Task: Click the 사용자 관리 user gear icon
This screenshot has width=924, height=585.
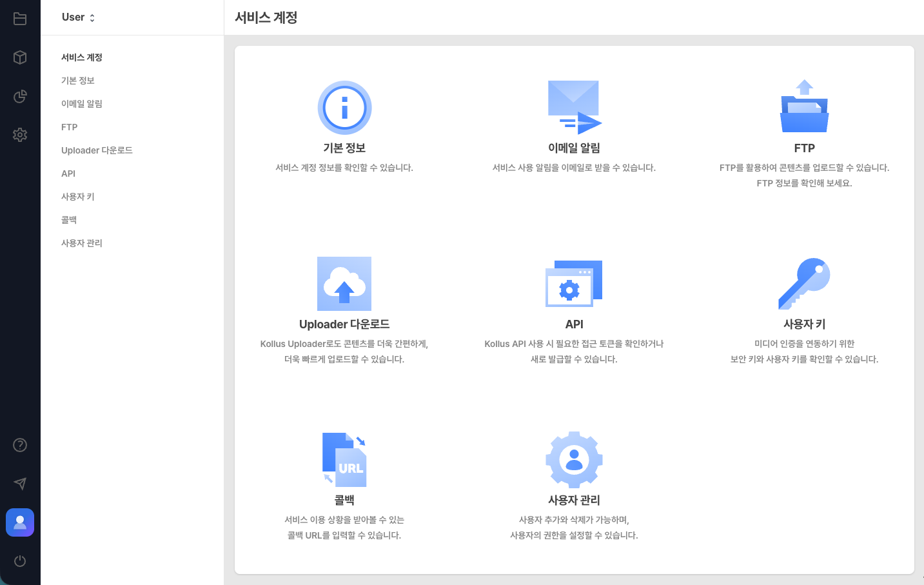Action: pyautogui.click(x=574, y=460)
